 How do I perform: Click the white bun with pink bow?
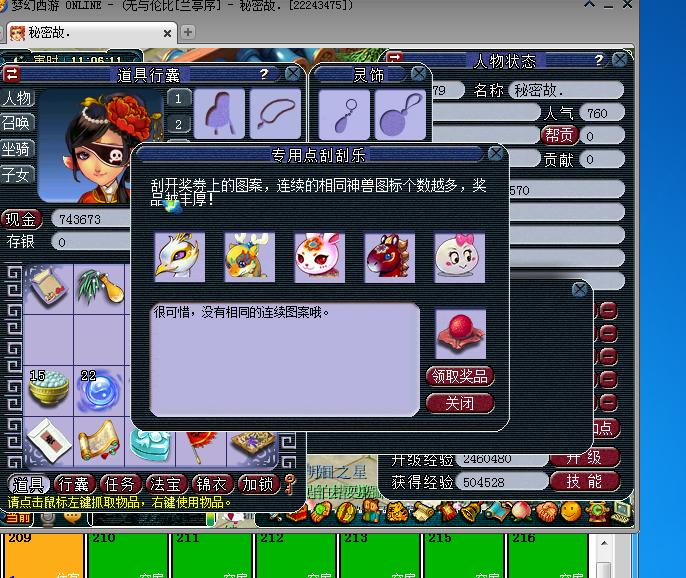click(x=459, y=257)
